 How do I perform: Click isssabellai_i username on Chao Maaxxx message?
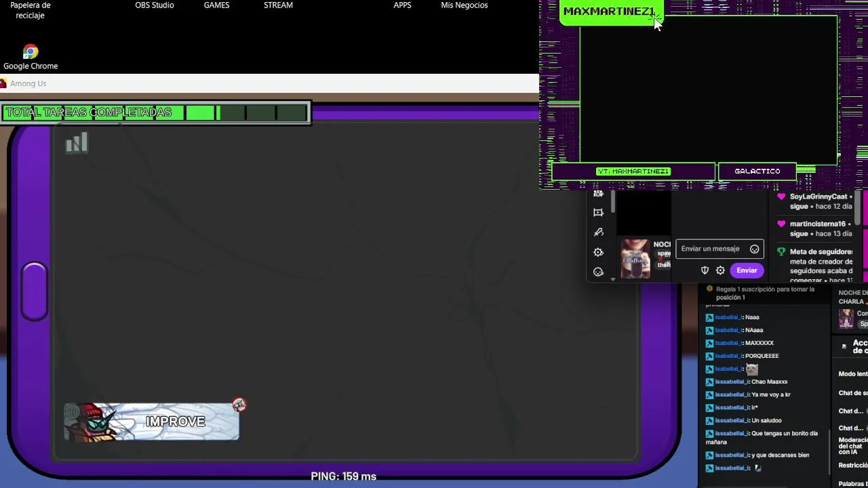point(732,382)
